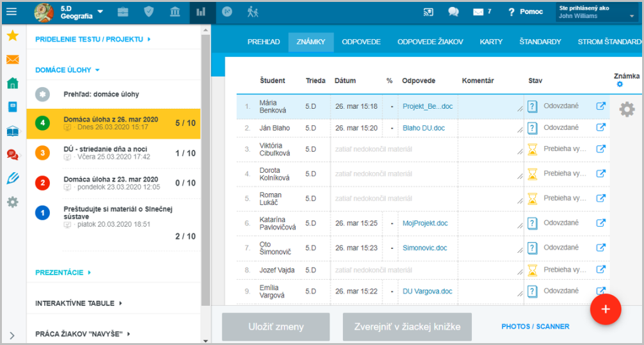
Task: Open the MojProjekt.doc file link
Action: pyautogui.click(x=425, y=223)
